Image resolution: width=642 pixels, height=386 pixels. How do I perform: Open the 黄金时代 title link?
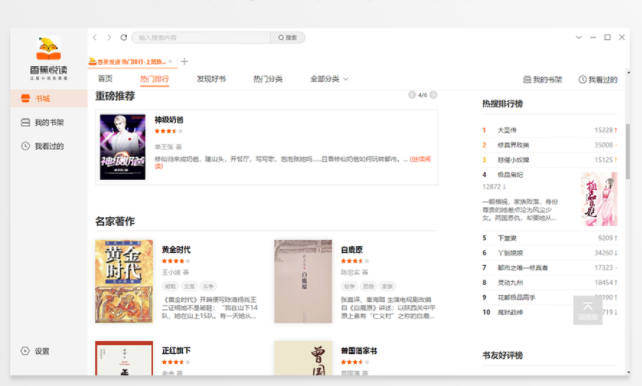(176, 249)
